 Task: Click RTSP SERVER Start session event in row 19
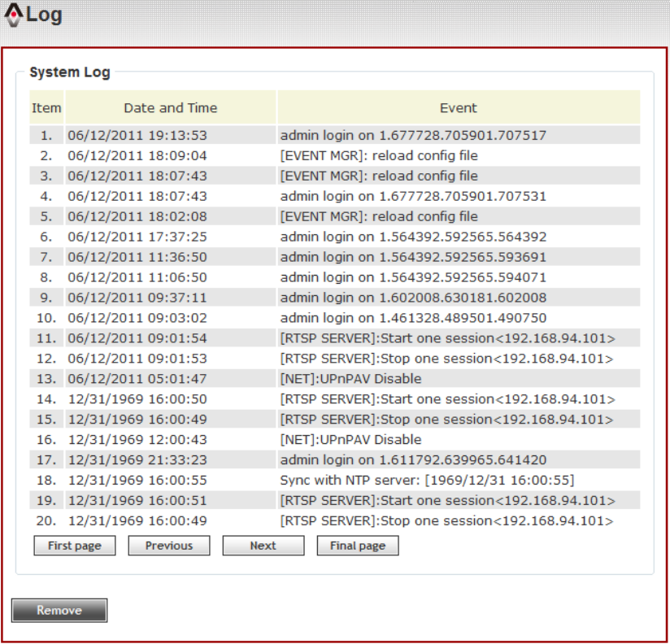[447, 501]
